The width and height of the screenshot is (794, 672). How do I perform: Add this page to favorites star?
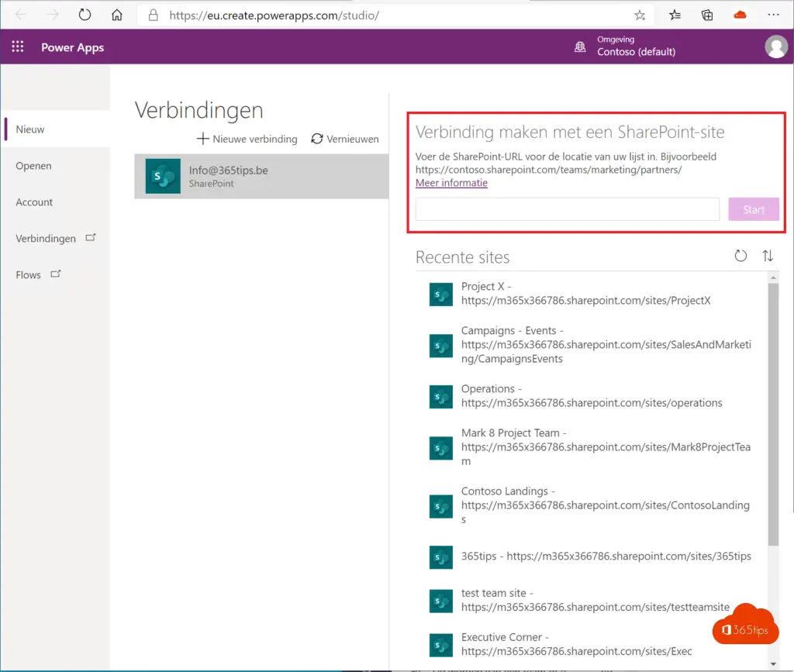click(640, 15)
